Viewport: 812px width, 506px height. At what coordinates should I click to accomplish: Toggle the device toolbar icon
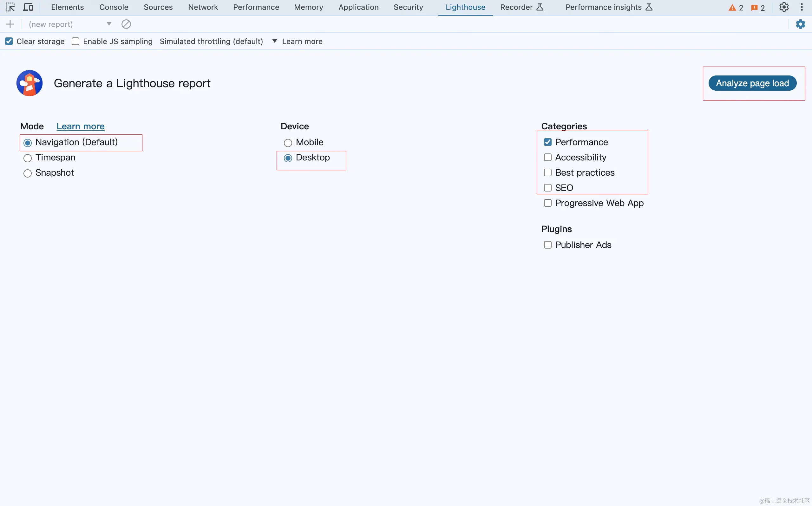[28, 7]
